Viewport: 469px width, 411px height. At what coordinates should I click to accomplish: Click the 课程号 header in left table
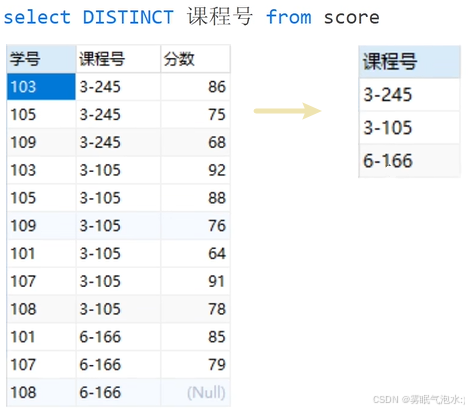118,59
